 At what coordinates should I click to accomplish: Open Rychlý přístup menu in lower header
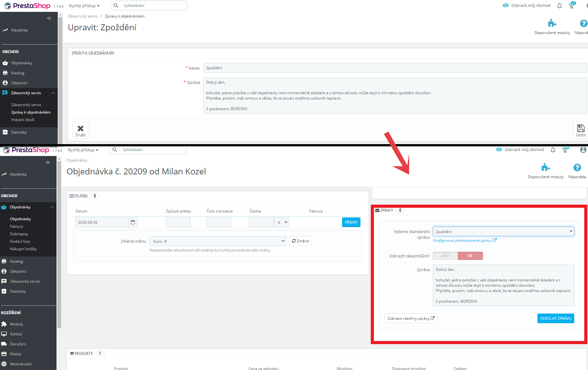click(x=83, y=150)
